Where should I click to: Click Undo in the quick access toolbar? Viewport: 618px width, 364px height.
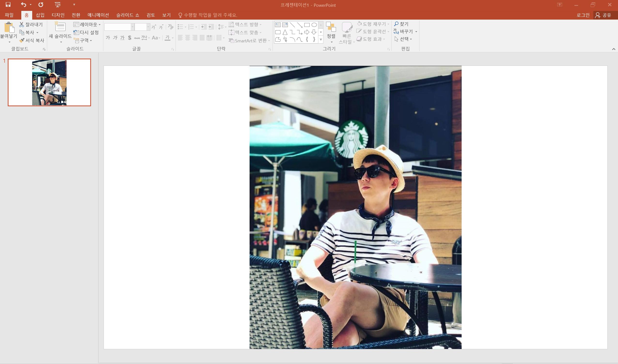23,5
